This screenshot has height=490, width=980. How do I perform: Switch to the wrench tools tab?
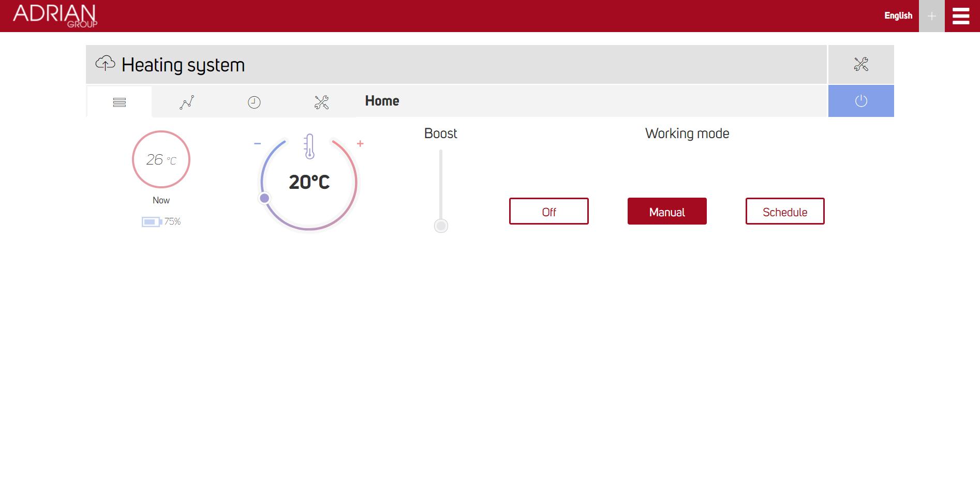pos(321,102)
